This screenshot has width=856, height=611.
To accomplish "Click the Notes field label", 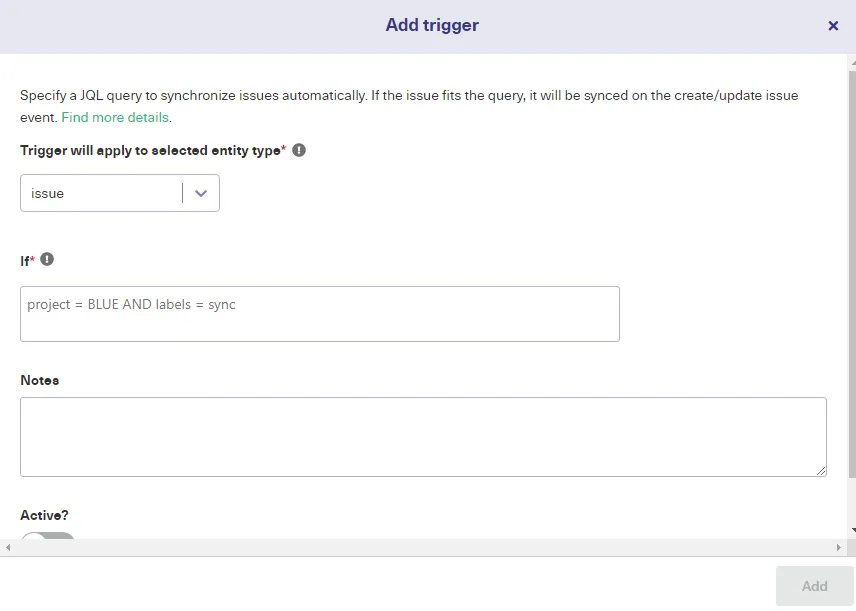I will tap(40, 380).
